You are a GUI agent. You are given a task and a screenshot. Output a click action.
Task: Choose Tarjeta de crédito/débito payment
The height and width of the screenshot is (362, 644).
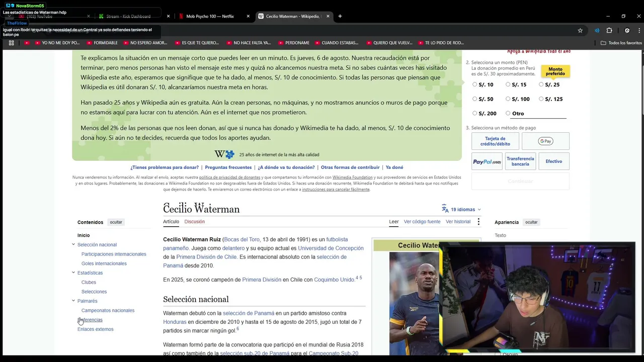pos(495,141)
